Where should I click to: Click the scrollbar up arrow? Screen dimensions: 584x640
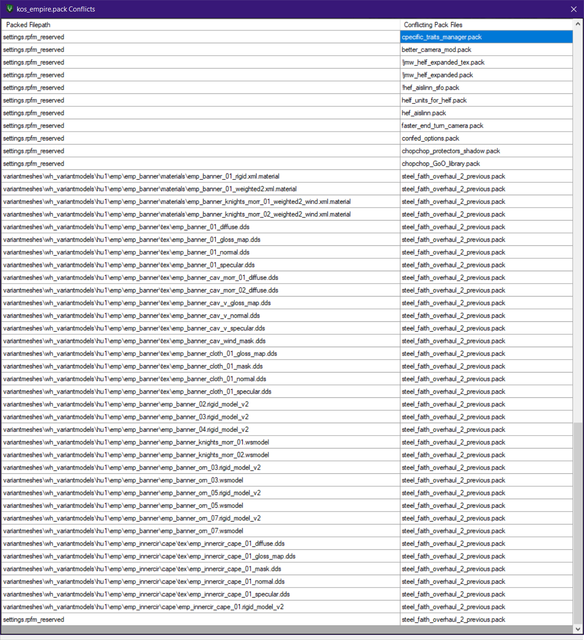[577, 24]
